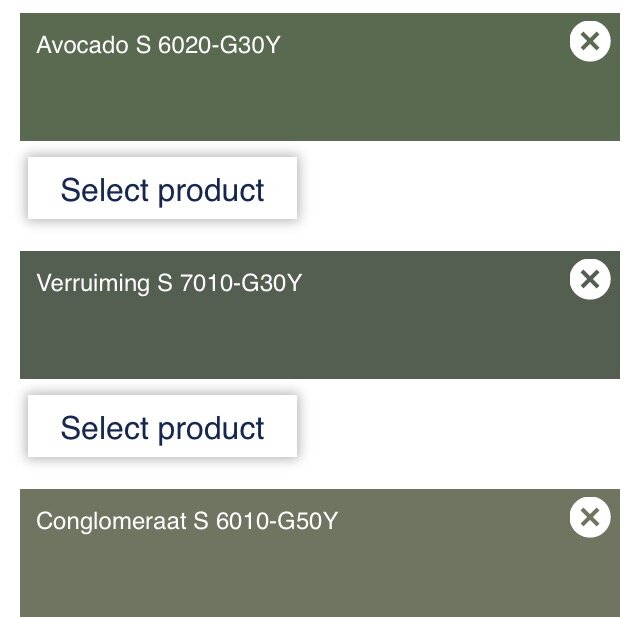Click Select product below the Verruiming swatch
The height and width of the screenshot is (617, 635).
pyautogui.click(x=162, y=426)
